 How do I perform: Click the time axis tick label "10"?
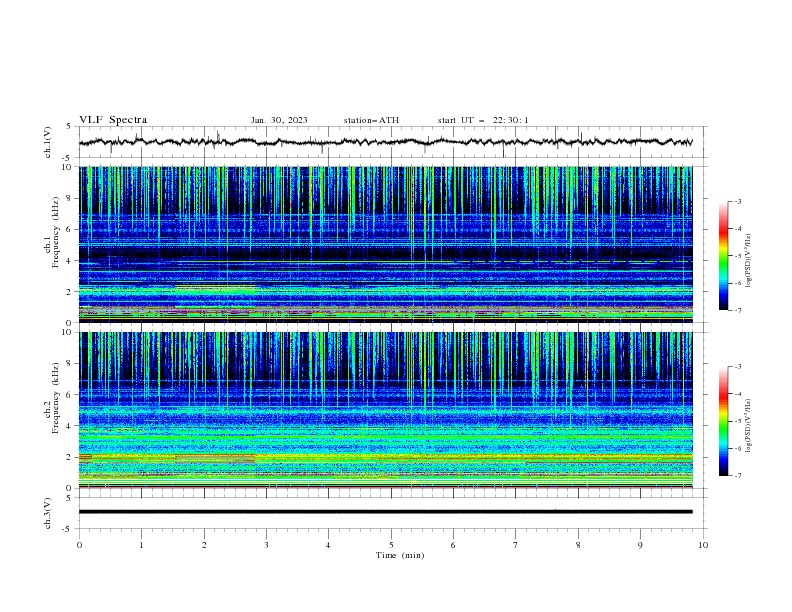[703, 545]
